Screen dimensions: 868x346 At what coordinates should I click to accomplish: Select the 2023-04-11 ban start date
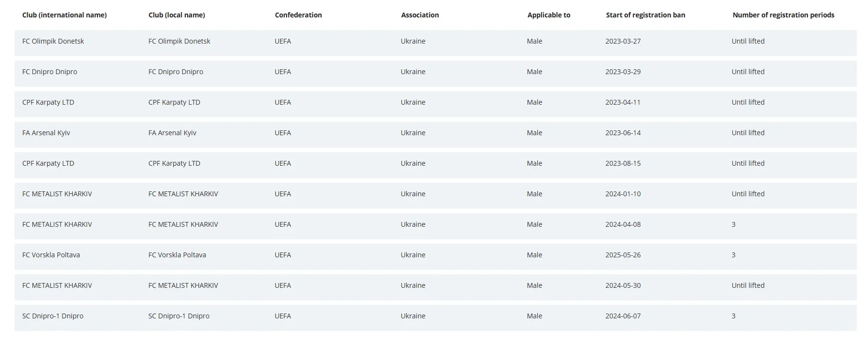623,102
